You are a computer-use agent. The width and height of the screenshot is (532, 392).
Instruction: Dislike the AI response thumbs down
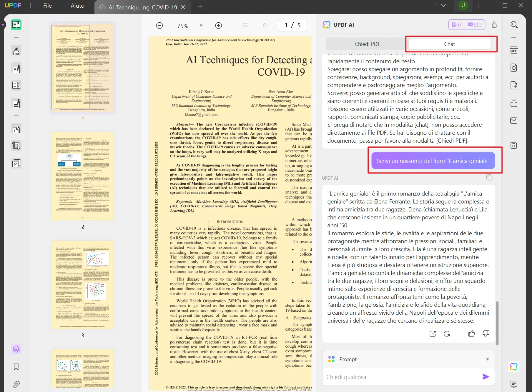(x=486, y=333)
